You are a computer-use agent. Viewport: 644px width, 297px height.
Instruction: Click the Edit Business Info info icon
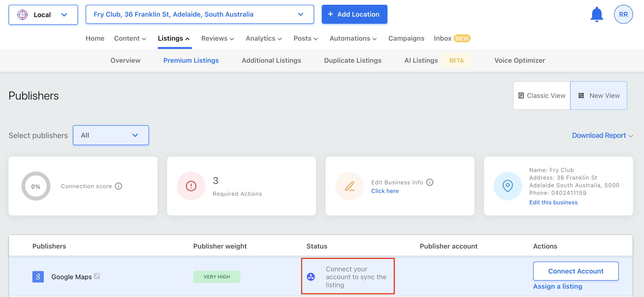(x=430, y=182)
